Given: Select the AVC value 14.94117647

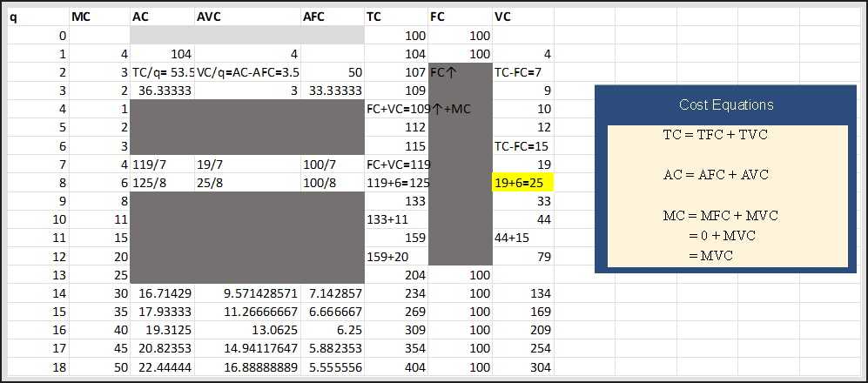Looking at the screenshot, I should coord(247,349).
